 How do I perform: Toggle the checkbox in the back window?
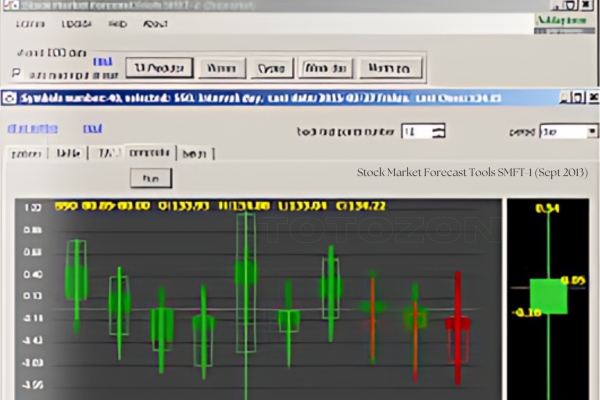pos(16,73)
